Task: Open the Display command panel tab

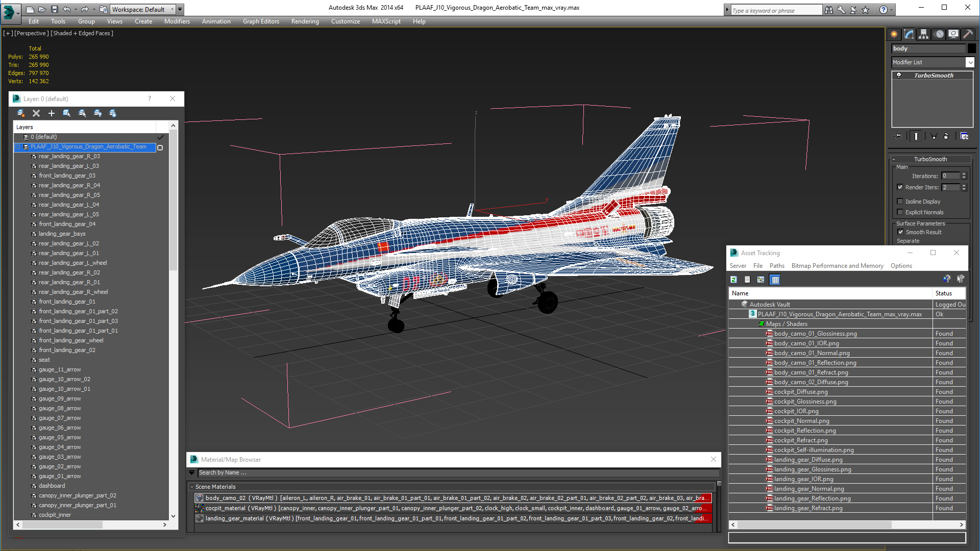Action: (x=953, y=34)
